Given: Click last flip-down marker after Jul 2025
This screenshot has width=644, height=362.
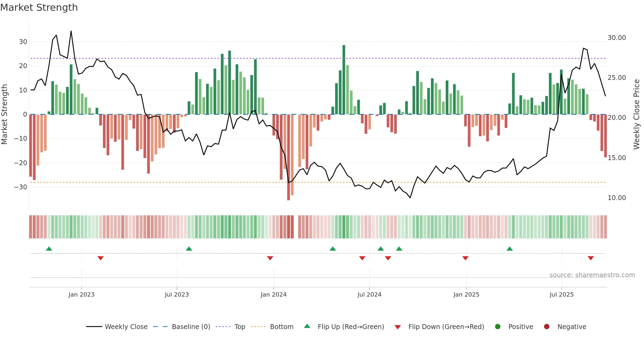Looking at the screenshot, I should (591, 258).
